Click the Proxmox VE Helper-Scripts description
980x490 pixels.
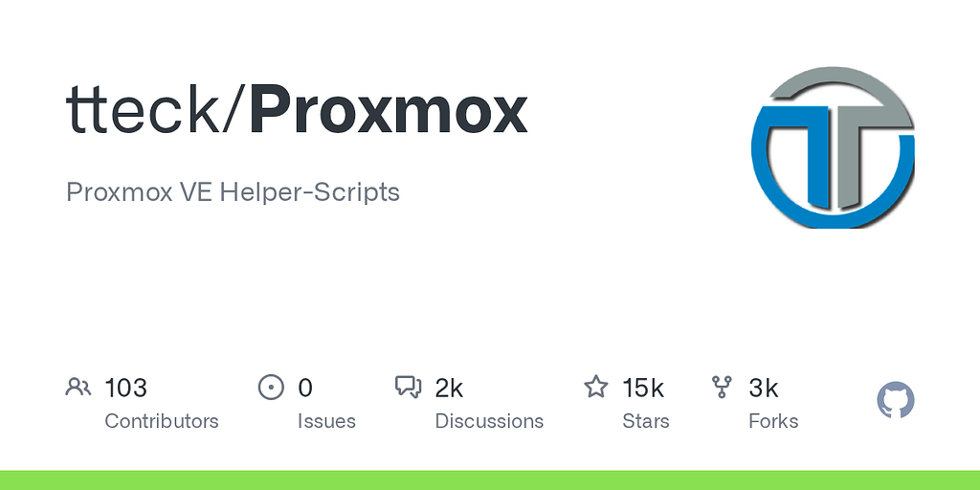point(233,191)
